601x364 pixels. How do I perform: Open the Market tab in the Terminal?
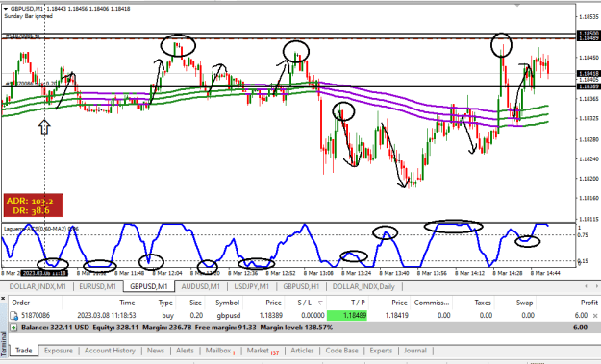(263, 351)
